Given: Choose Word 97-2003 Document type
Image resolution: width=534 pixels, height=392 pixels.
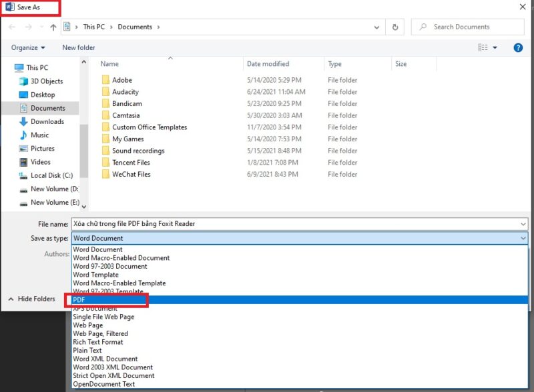Looking at the screenshot, I should point(300,267).
